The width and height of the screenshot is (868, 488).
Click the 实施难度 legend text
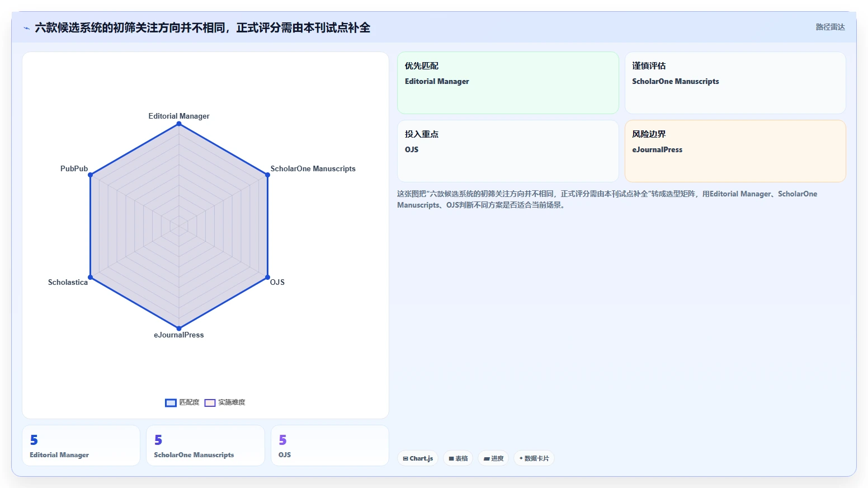click(x=232, y=402)
